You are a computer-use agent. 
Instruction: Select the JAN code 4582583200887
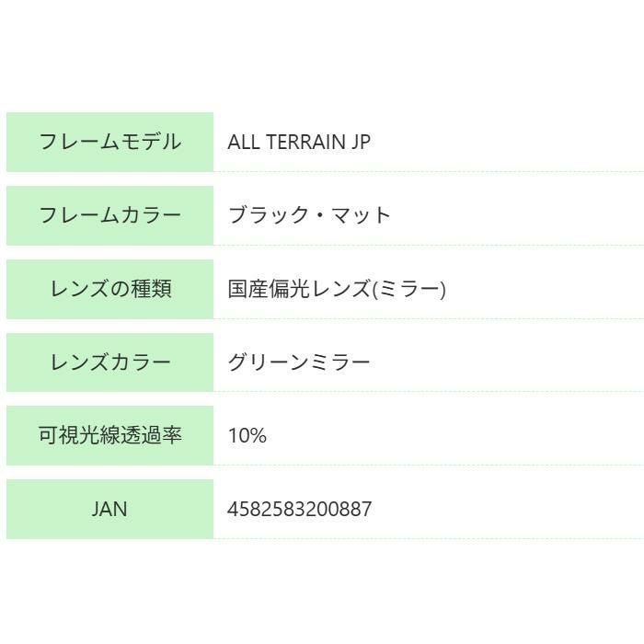300,509
